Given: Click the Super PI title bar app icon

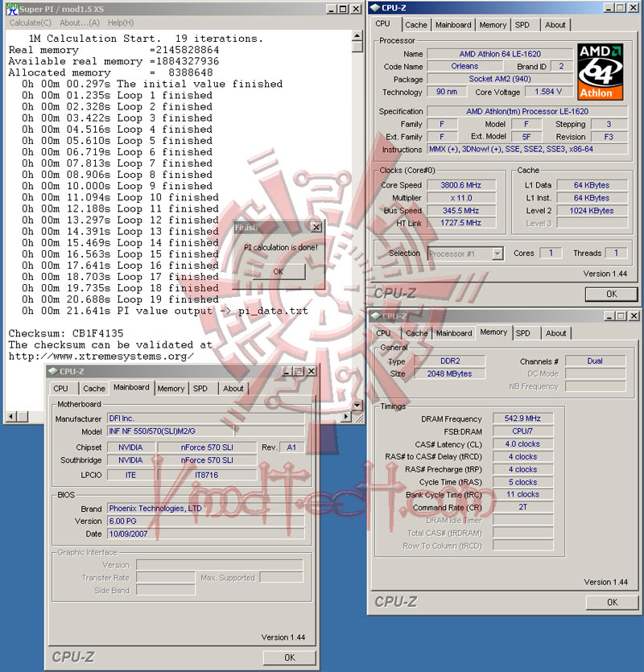Looking at the screenshot, I should [x=12, y=9].
